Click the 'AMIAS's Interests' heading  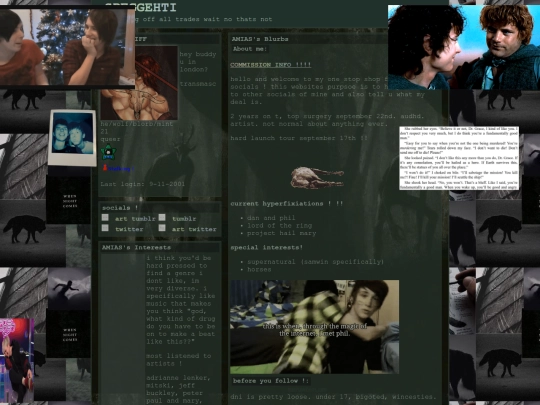(x=136, y=248)
